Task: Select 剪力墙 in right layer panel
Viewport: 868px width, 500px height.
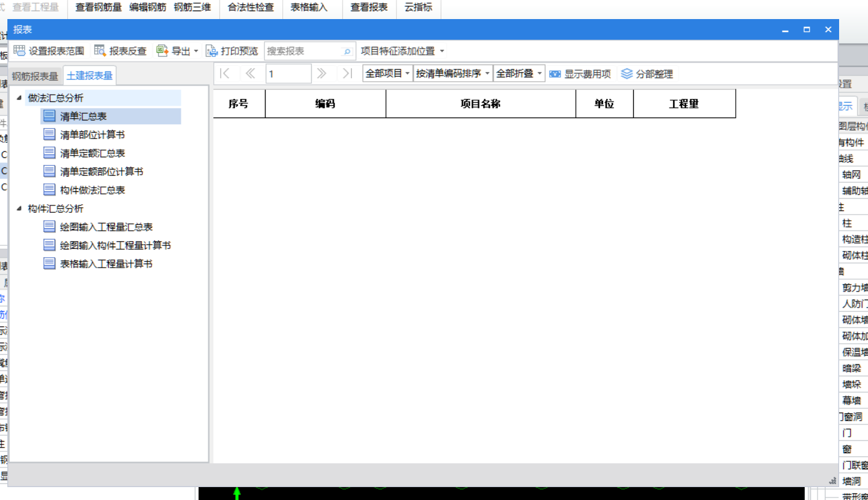Action: [x=854, y=287]
